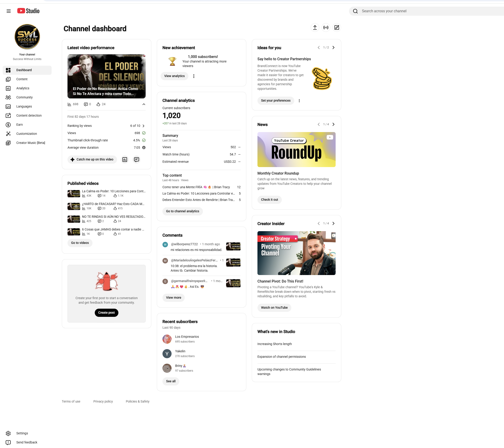Open Earn in sidebar
Viewport: 504px width, 448px height.
27,125
